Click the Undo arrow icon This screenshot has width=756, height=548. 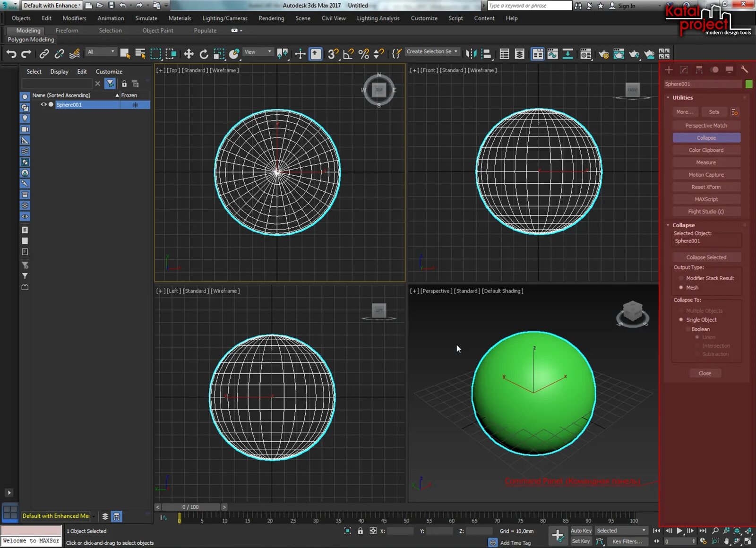click(x=11, y=54)
